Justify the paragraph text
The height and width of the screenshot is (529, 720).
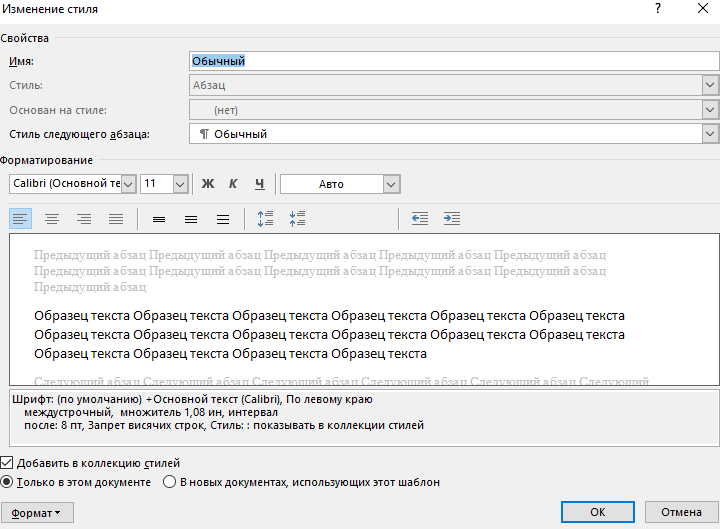coord(116,218)
